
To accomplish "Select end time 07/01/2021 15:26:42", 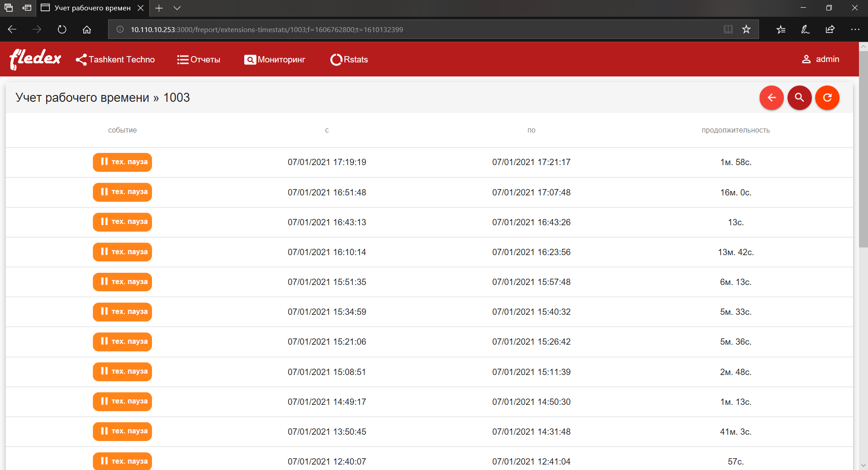I will click(531, 342).
